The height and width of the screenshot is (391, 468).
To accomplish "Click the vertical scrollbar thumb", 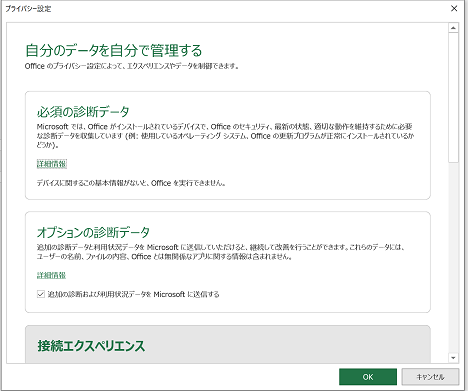I will (x=453, y=97).
